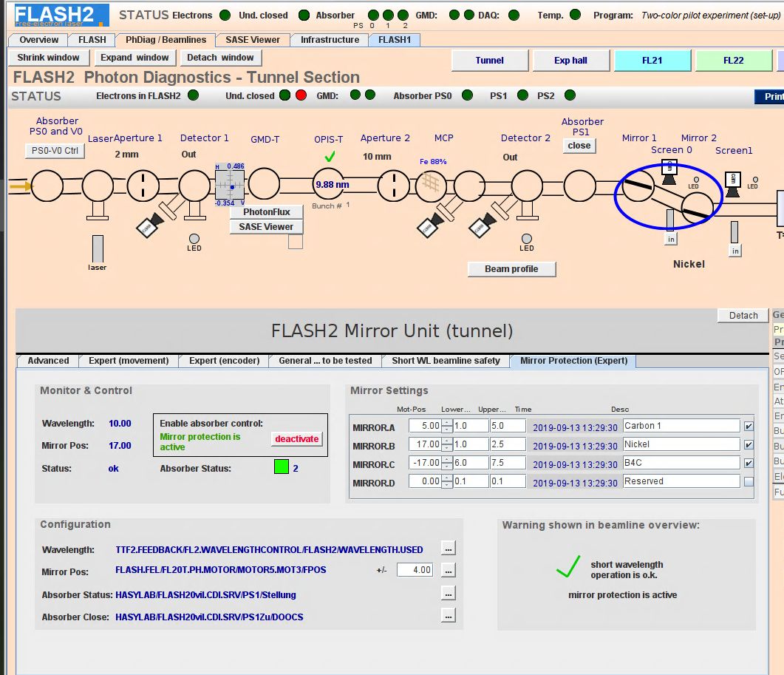Adjust MIRROR.B Mot-Pos stepper arrows
Image resolution: width=784 pixels, height=675 pixels.
coord(446,444)
